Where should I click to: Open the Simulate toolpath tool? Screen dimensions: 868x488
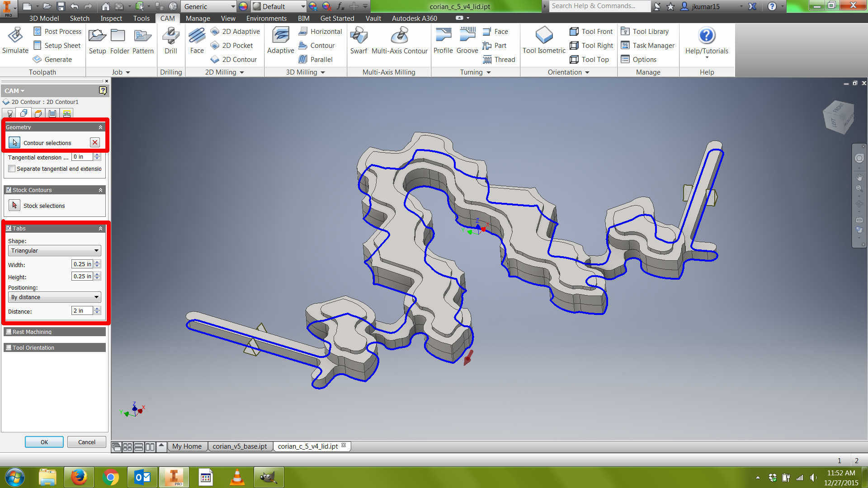[x=15, y=41]
